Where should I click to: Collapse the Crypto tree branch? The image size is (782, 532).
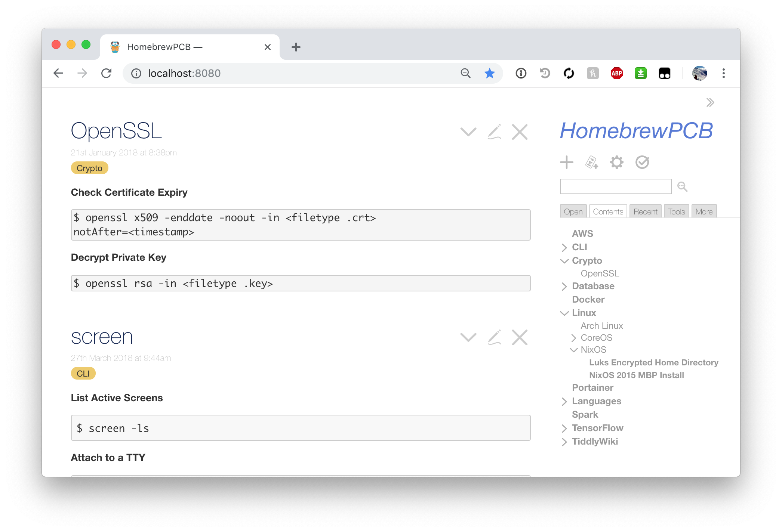(564, 261)
